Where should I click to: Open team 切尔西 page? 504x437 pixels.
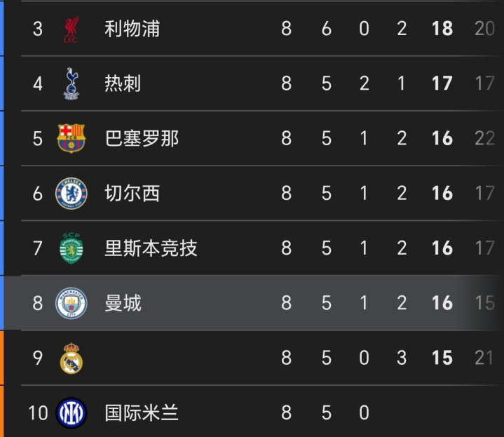[132, 194]
